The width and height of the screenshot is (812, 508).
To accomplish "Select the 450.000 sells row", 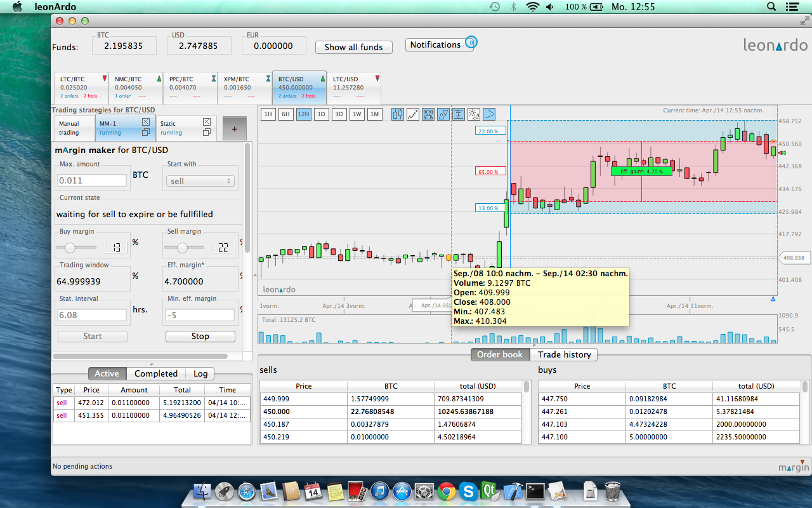I will pos(391,411).
